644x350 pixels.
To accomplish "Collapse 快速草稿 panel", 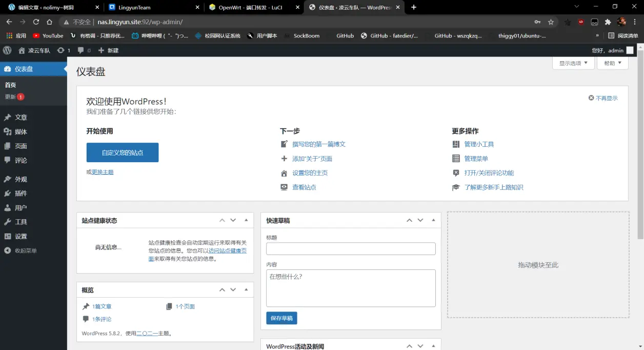I will point(433,220).
